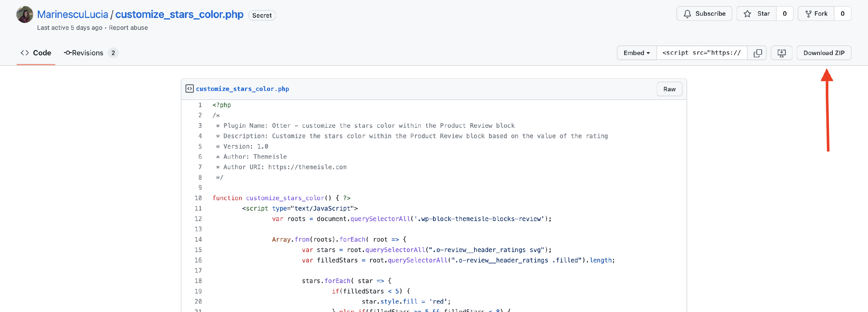
Task: Click the Report abuse link
Action: [128, 28]
